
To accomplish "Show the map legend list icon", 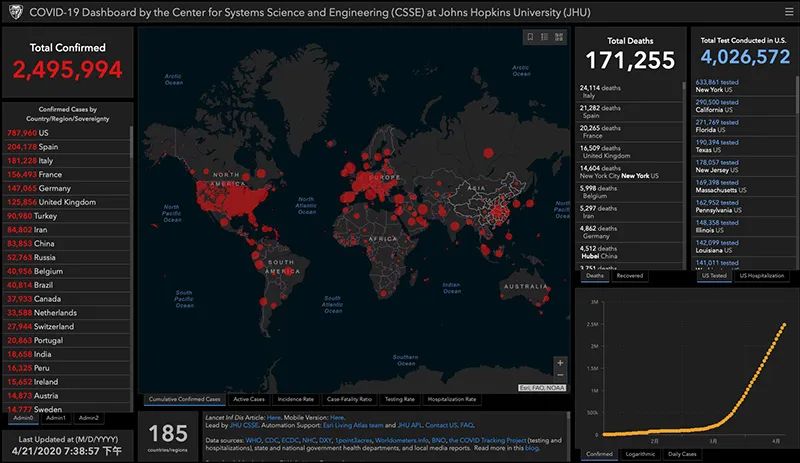I will (x=545, y=37).
